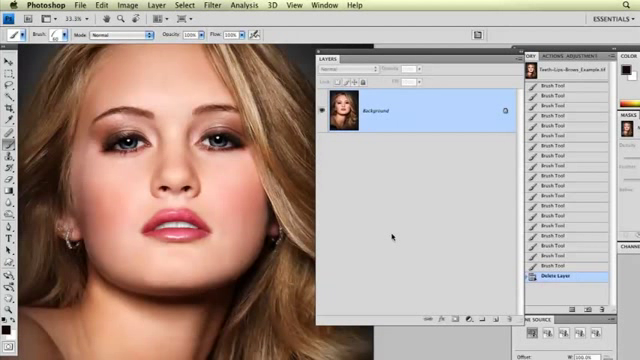Open the brush Mode dropdown
The width and height of the screenshot is (640, 360).
(x=122, y=35)
